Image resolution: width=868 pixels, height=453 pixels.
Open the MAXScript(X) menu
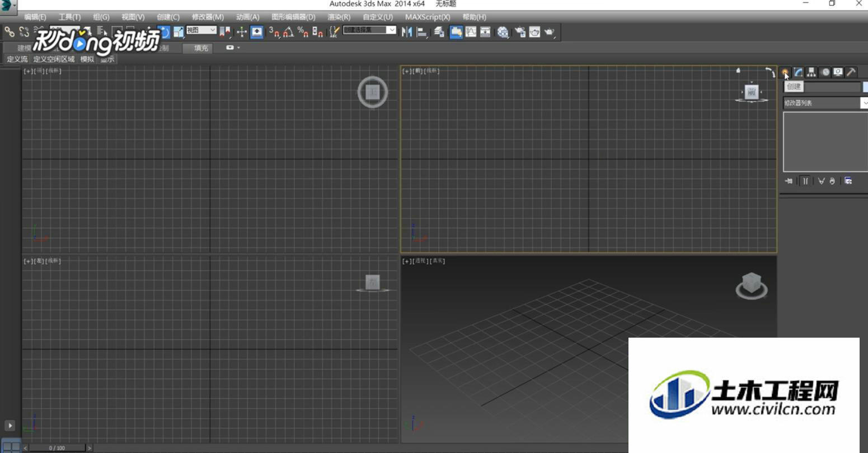428,17
